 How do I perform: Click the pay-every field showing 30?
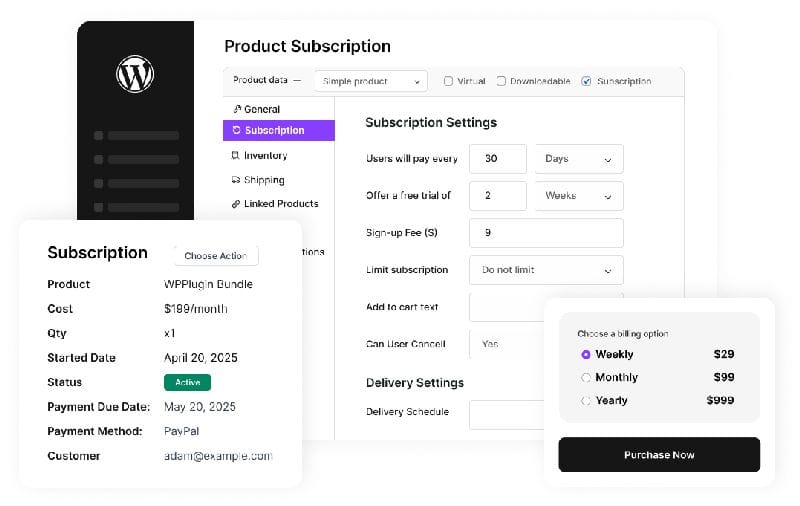tap(497, 159)
